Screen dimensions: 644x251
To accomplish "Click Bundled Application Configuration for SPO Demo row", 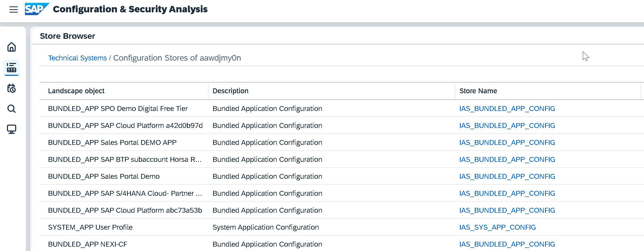I will [x=267, y=108].
